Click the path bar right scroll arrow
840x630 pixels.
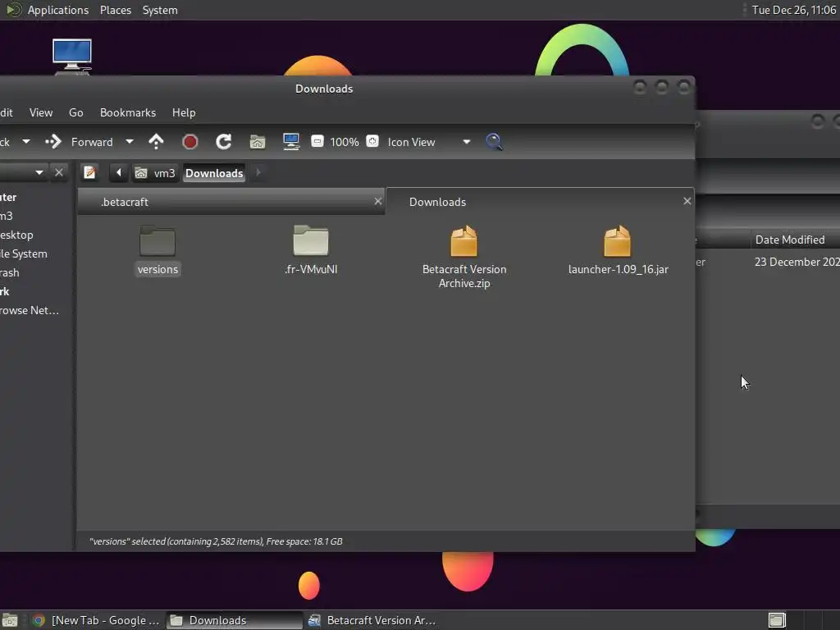[258, 172]
